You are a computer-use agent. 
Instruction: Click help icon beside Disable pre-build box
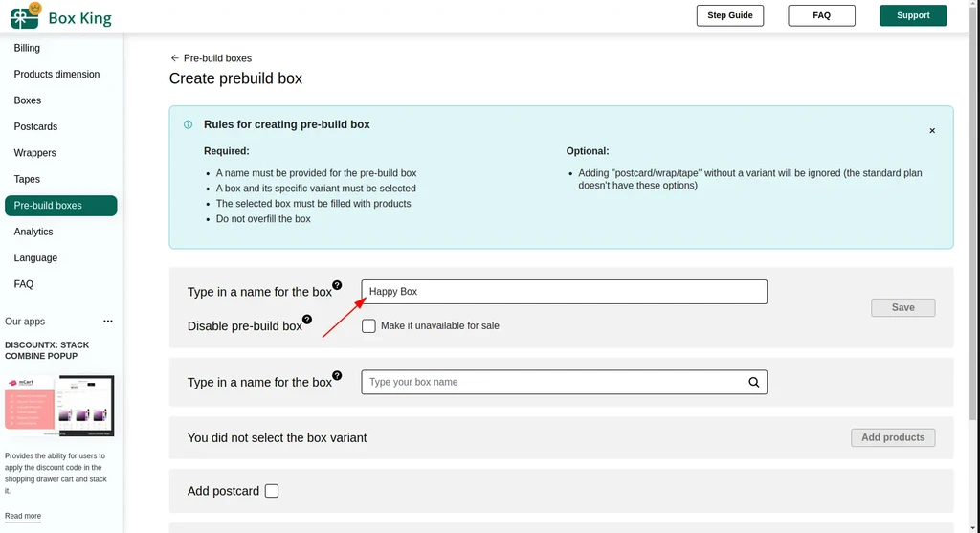click(307, 320)
